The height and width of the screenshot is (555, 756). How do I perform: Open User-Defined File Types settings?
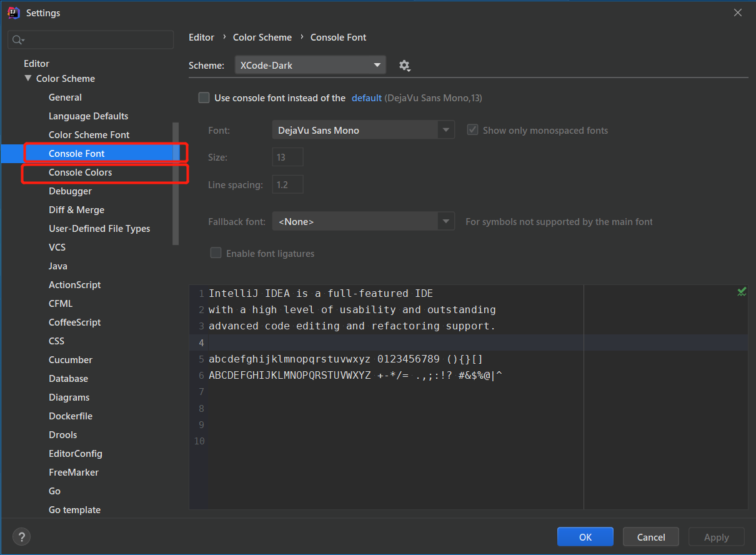(99, 229)
